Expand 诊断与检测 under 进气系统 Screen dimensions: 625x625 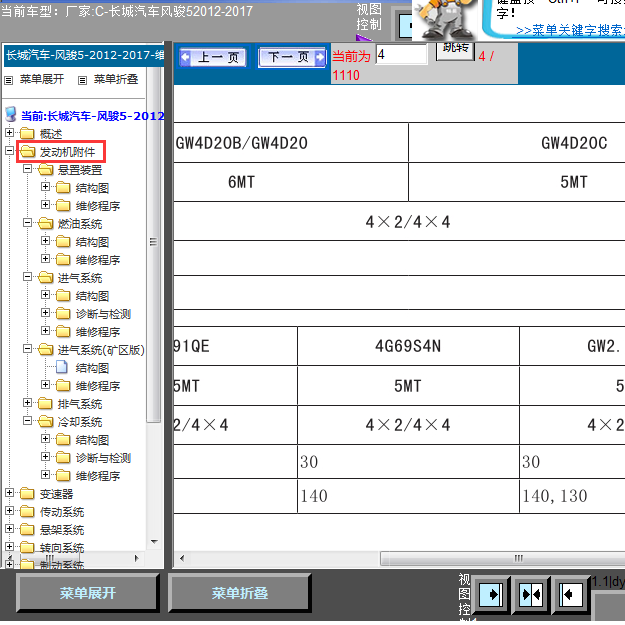[x=45, y=312]
